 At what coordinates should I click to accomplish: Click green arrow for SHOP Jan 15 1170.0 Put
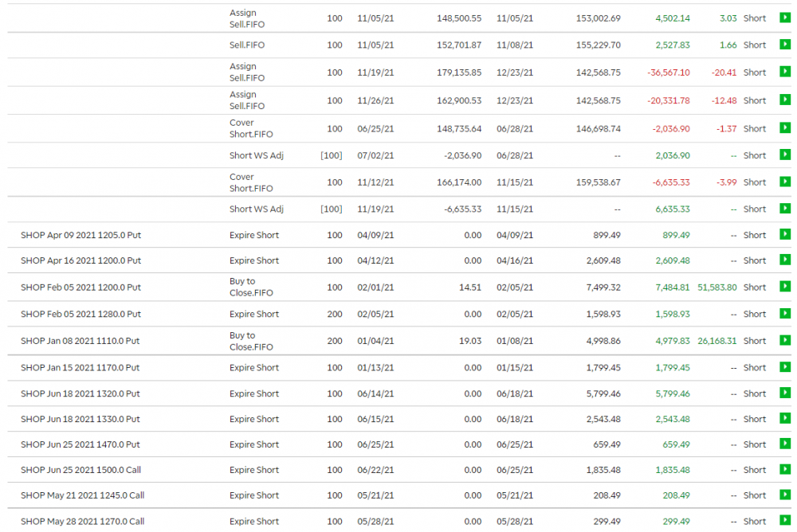coord(785,367)
